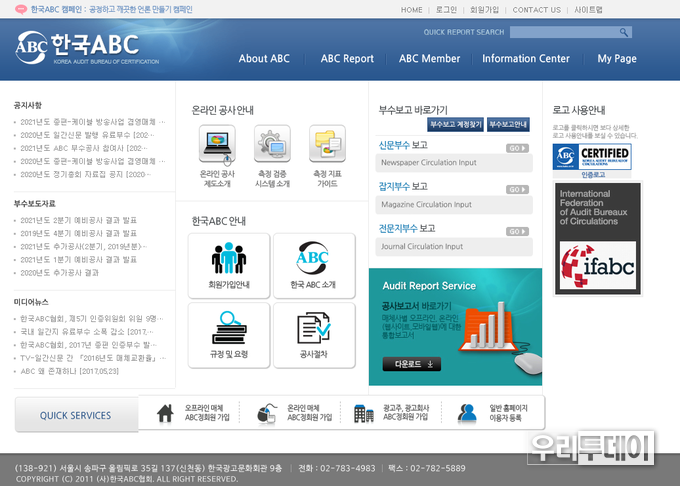Viewport: 680px width, 486px height.
Task: Click the Magazine Circulation Input field
Action: coord(454,205)
